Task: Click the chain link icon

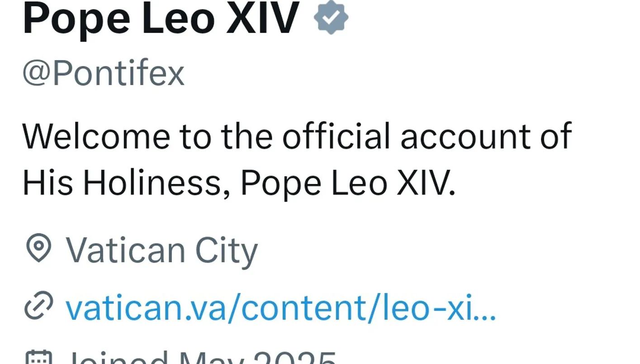Action: 38,306
